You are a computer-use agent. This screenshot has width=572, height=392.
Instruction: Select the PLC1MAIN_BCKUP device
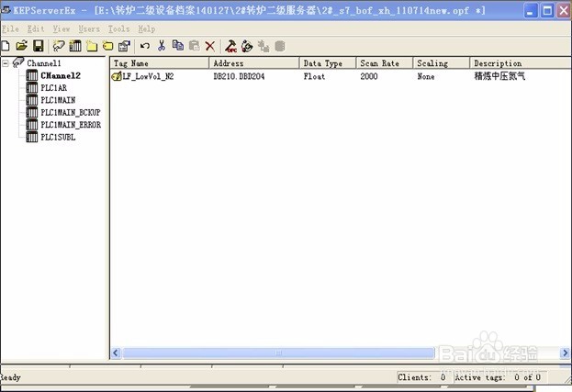(71, 112)
